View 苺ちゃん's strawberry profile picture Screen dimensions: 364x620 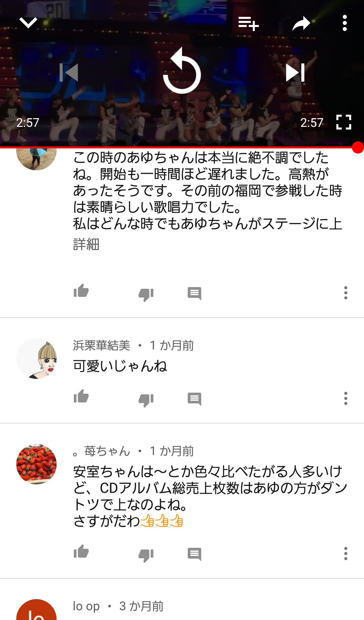pyautogui.click(x=36, y=464)
